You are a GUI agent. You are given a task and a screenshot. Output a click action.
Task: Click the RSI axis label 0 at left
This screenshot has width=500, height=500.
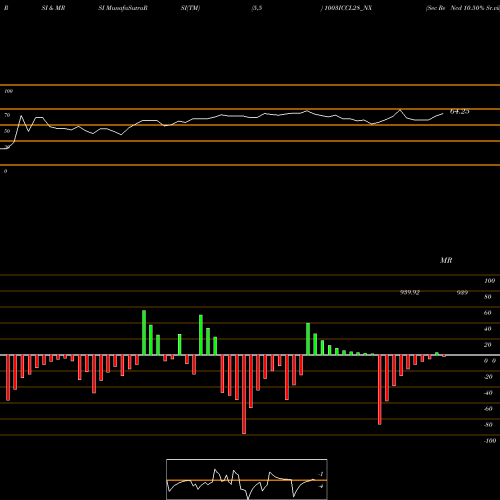[5, 171]
